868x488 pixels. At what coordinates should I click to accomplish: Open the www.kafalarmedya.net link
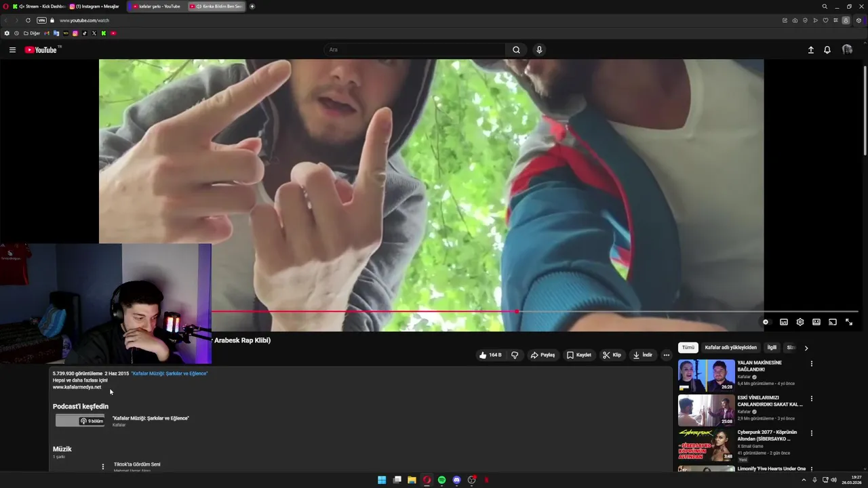77,387
